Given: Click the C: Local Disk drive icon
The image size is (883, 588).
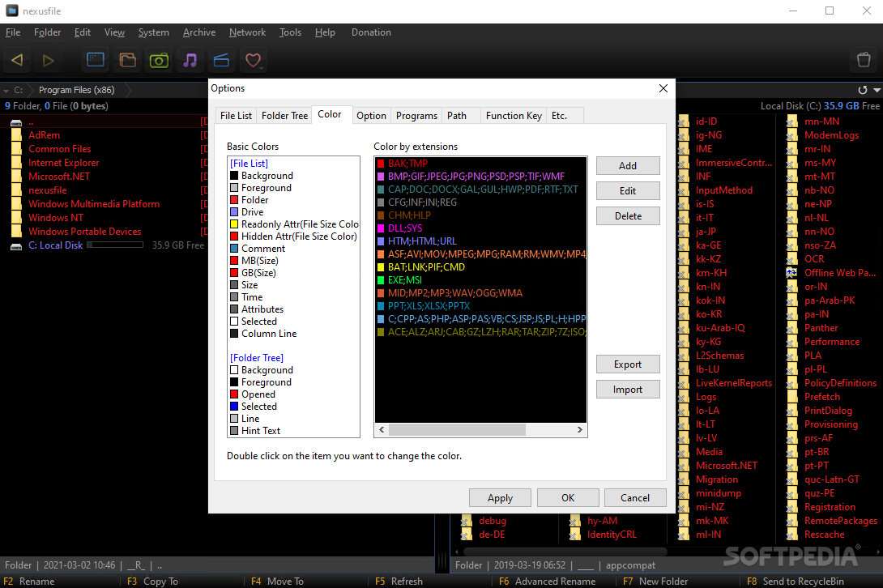Looking at the screenshot, I should point(16,245).
